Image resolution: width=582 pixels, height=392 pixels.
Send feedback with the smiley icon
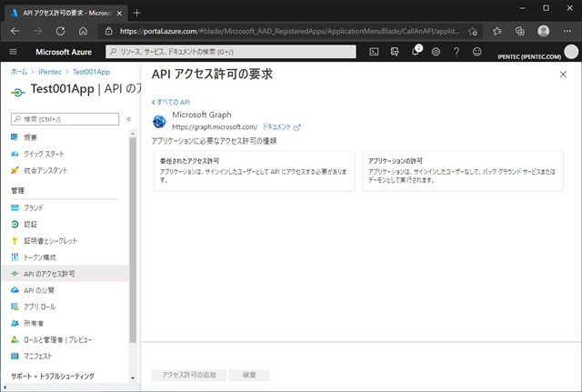click(477, 52)
